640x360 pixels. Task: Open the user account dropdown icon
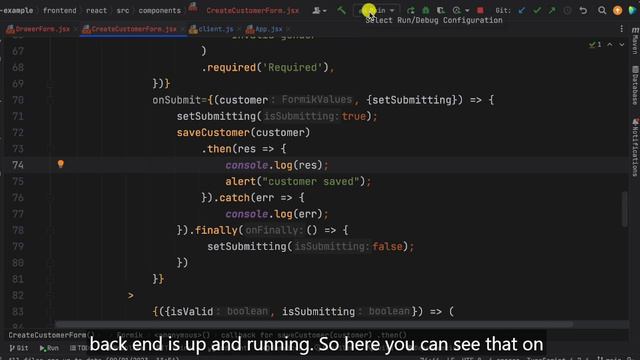319,10
